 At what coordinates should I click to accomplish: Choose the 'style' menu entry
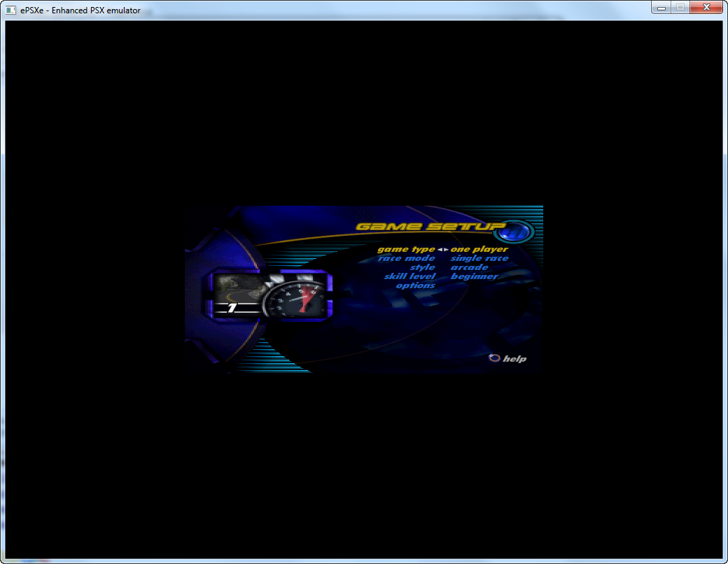pyautogui.click(x=423, y=267)
